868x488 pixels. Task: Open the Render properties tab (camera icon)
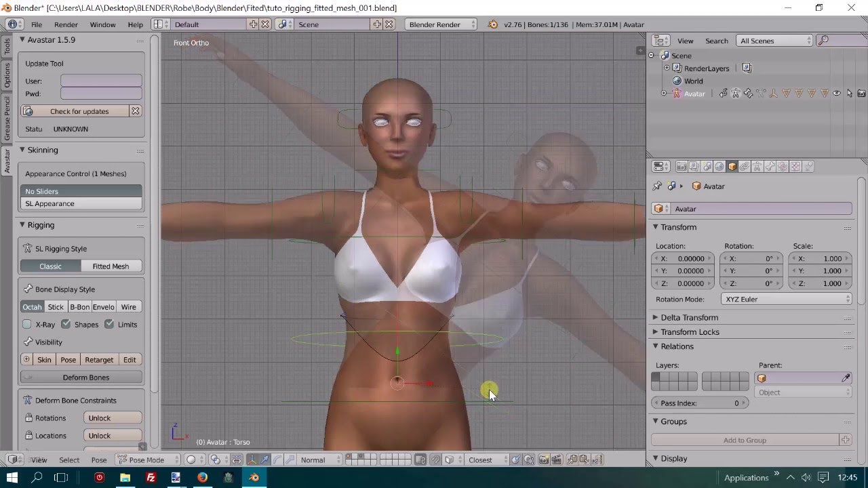pos(682,166)
